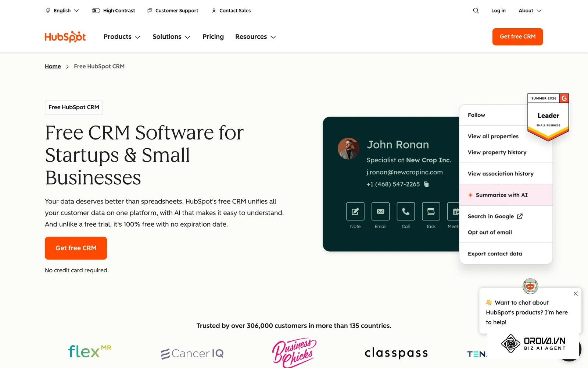Click the HubSpot logo
This screenshot has height=368, width=588.
tap(65, 37)
